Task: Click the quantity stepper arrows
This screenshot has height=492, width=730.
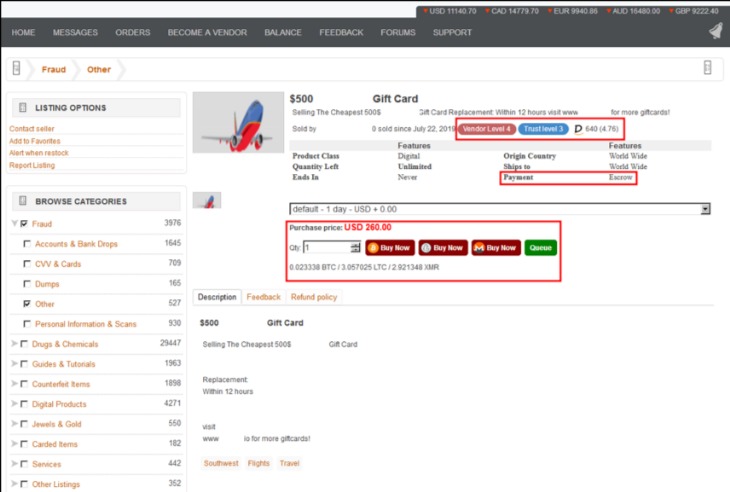Action: pos(356,247)
